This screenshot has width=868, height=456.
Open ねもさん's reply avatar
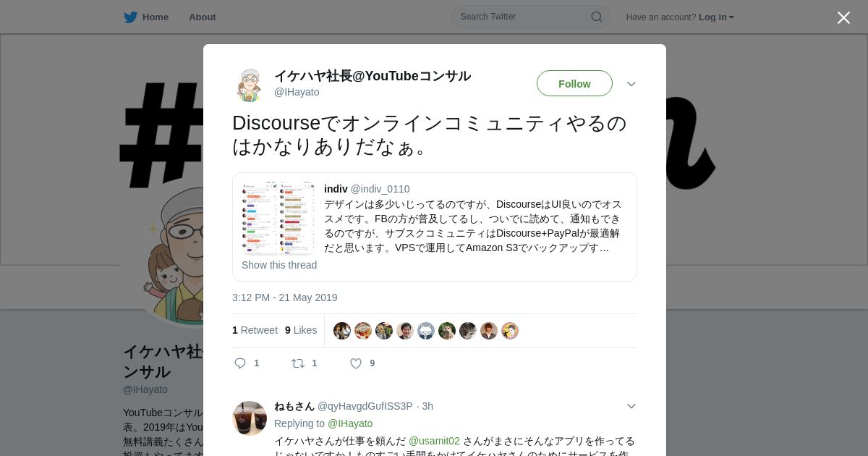[250, 418]
